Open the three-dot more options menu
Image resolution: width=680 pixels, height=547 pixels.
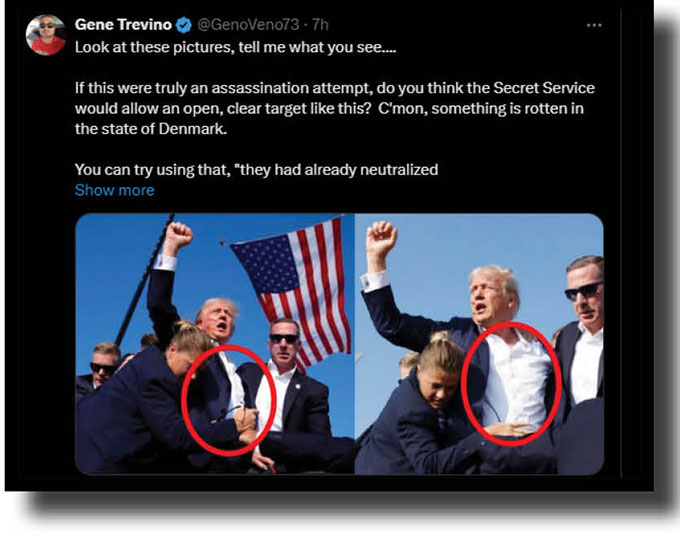click(594, 25)
